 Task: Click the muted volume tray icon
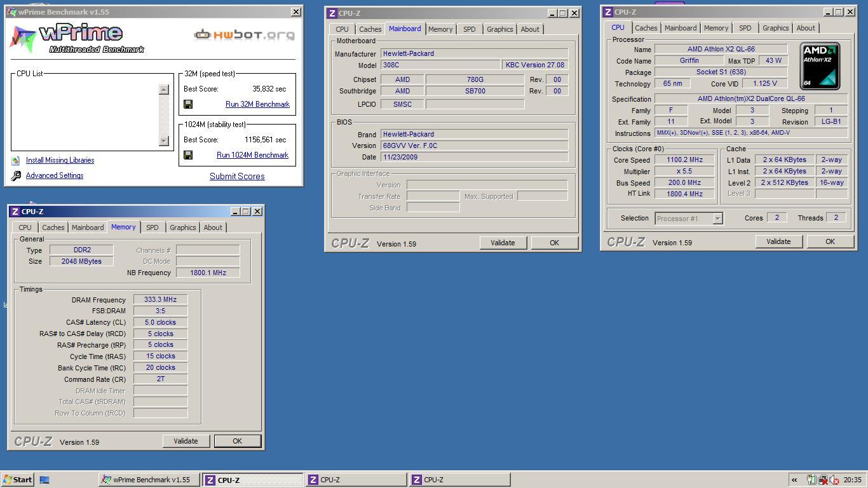[x=834, y=480]
